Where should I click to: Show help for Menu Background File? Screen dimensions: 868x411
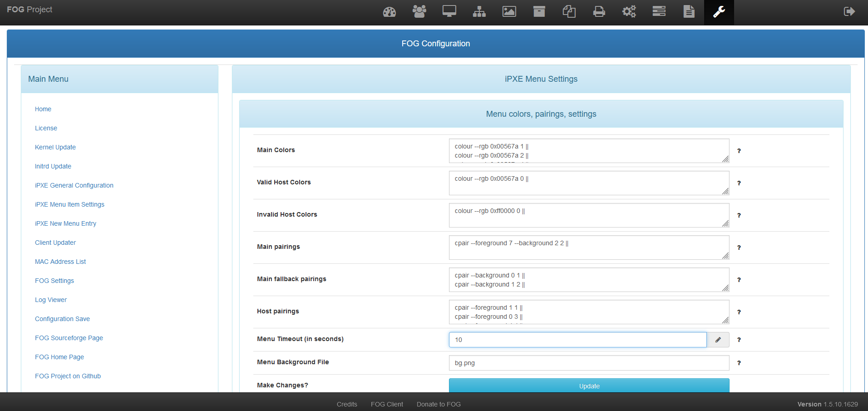coord(739,363)
